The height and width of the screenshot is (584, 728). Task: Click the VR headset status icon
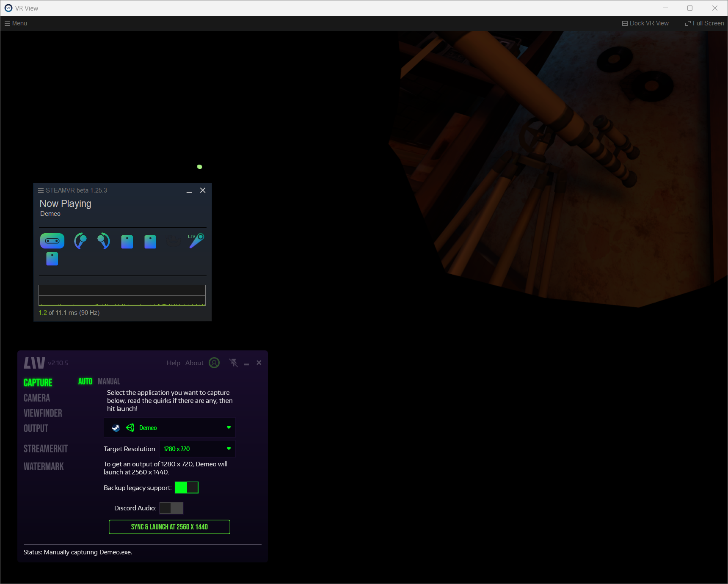[x=52, y=241]
